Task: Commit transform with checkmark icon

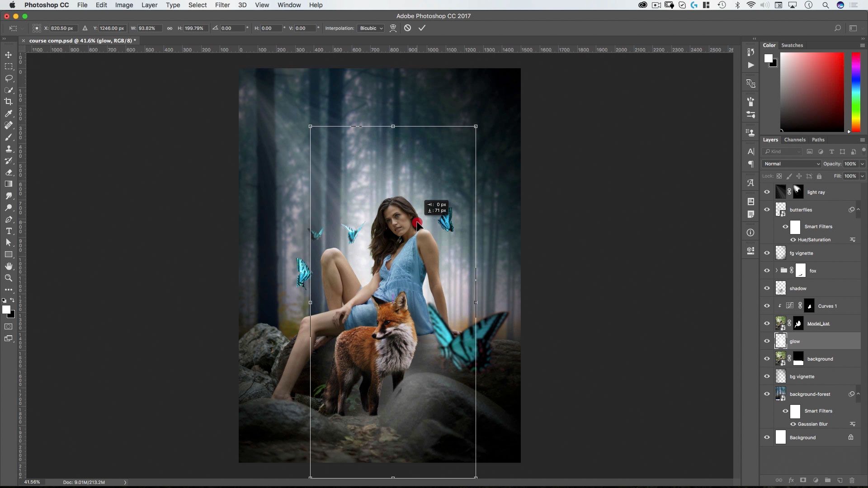Action: (x=422, y=28)
